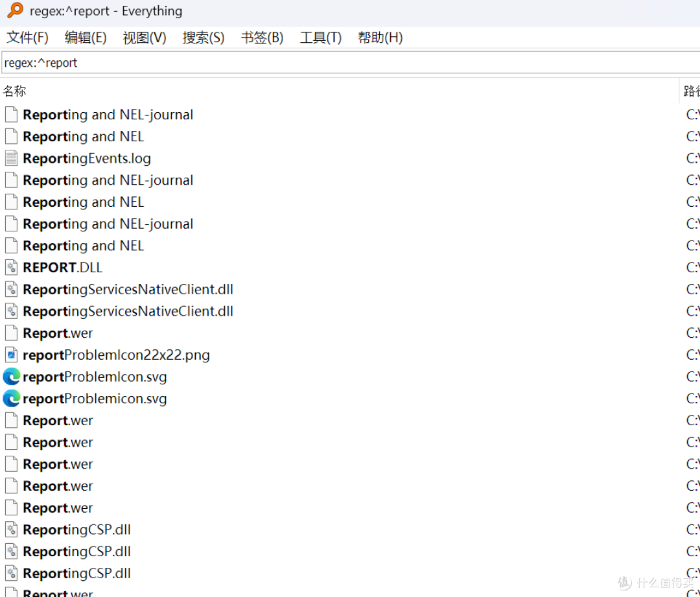Click the search box containing regex:^report
The image size is (700, 597).
click(351, 62)
